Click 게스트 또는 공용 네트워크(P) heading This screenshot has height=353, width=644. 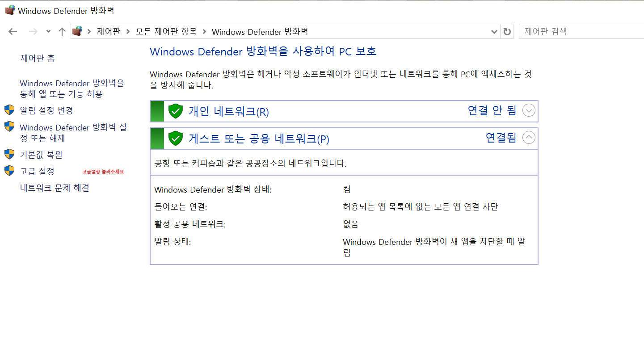[259, 139]
